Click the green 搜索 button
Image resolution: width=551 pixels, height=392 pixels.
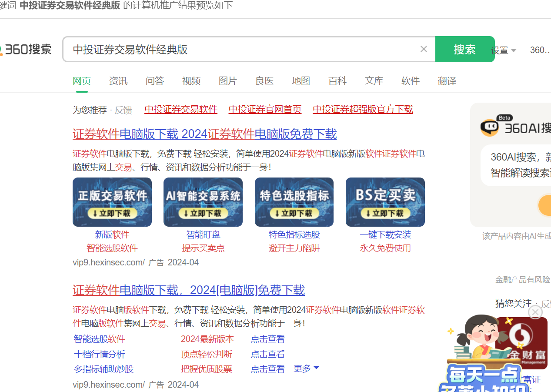coord(464,49)
